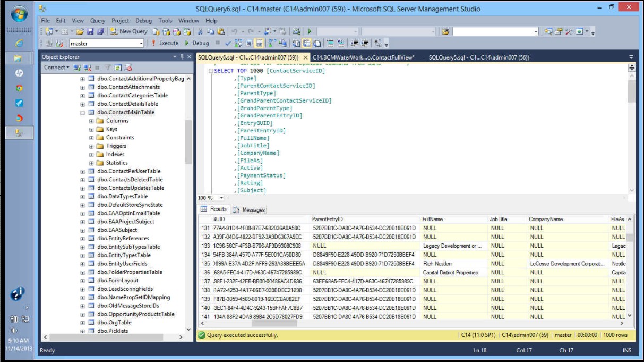Screen dimensions: 644x362
Task: Click the Internet Explorer taskbar icon
Action: coord(19,43)
